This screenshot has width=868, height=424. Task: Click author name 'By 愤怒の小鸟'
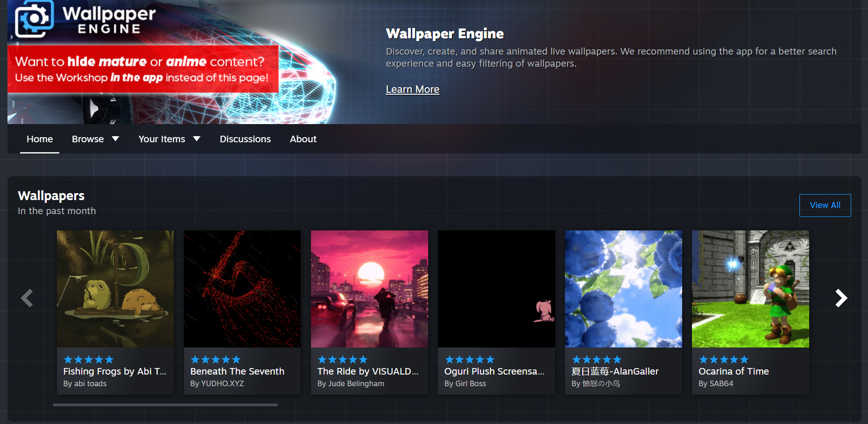pyautogui.click(x=596, y=383)
